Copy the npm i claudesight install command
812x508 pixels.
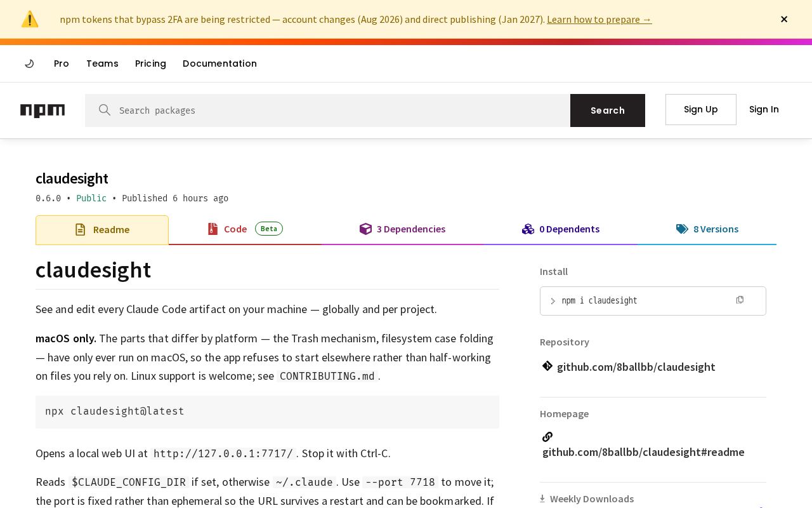740,300
